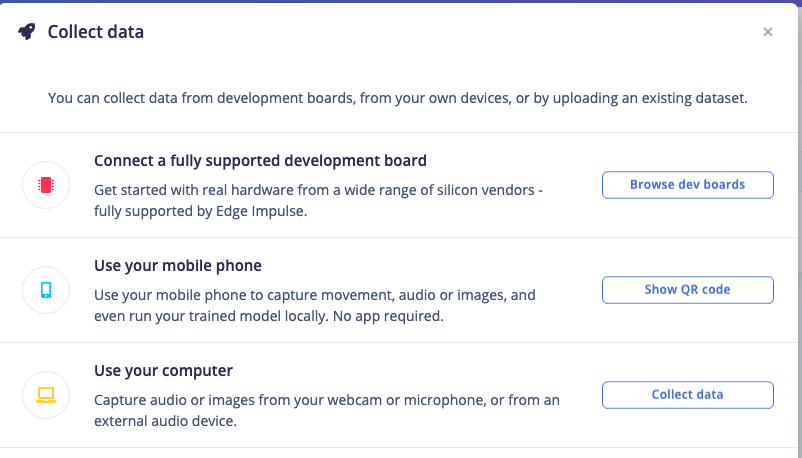Click 'fully supported by Edge Impulse' text

200,211
